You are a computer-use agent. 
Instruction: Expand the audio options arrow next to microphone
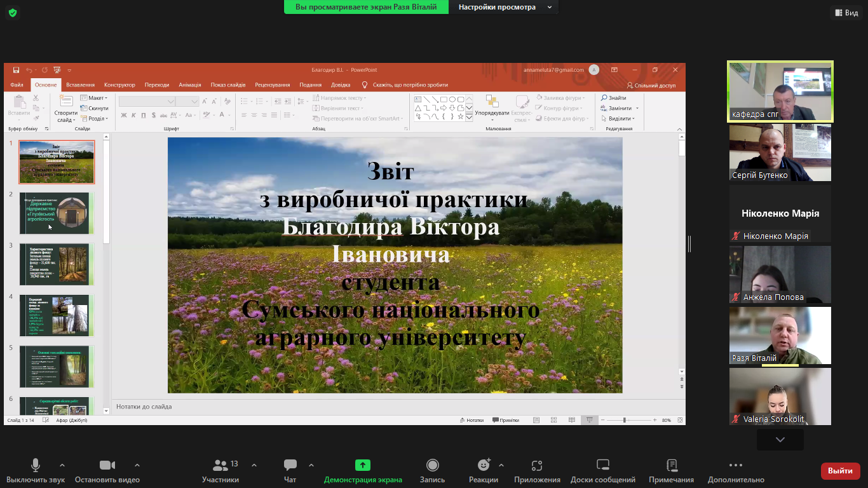(62, 465)
